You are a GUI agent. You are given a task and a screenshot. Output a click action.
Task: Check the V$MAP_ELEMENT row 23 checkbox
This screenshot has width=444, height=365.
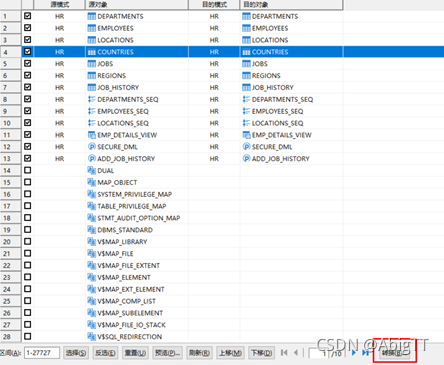pyautogui.click(x=28, y=277)
